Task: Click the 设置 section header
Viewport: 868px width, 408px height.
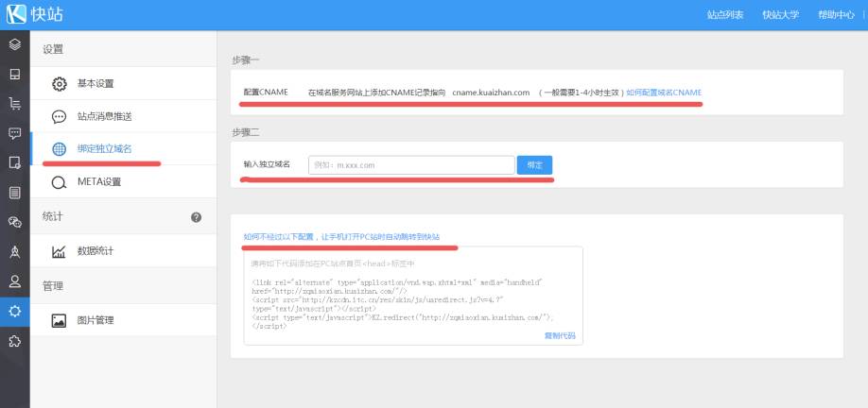Action: tap(53, 49)
